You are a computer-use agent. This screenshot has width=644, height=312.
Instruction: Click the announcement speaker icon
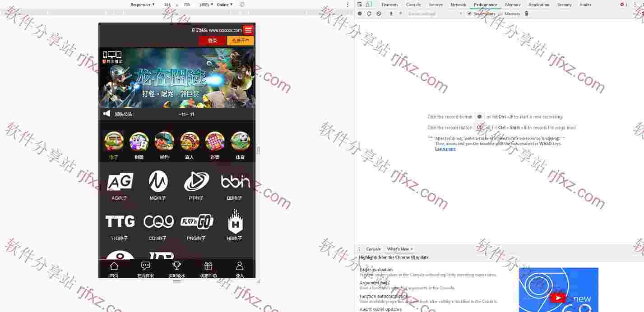(x=107, y=114)
